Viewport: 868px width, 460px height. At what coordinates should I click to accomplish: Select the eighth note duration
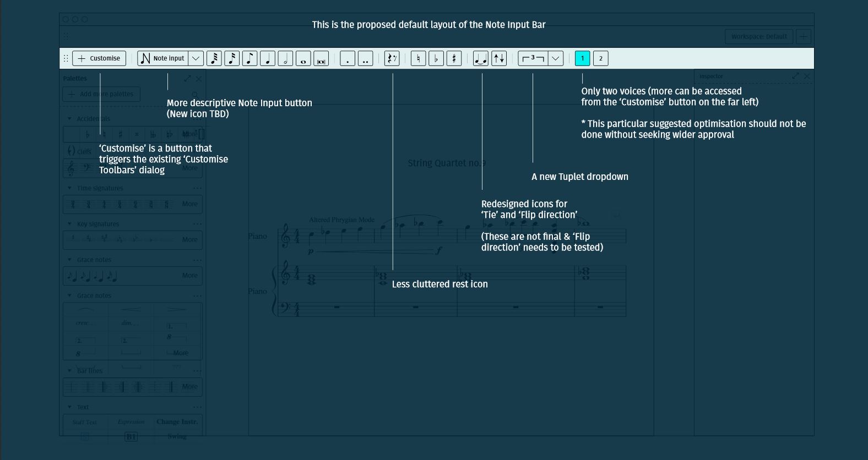[250, 58]
